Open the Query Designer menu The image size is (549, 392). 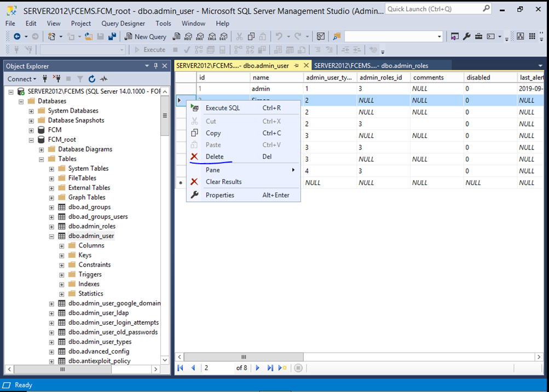(123, 24)
